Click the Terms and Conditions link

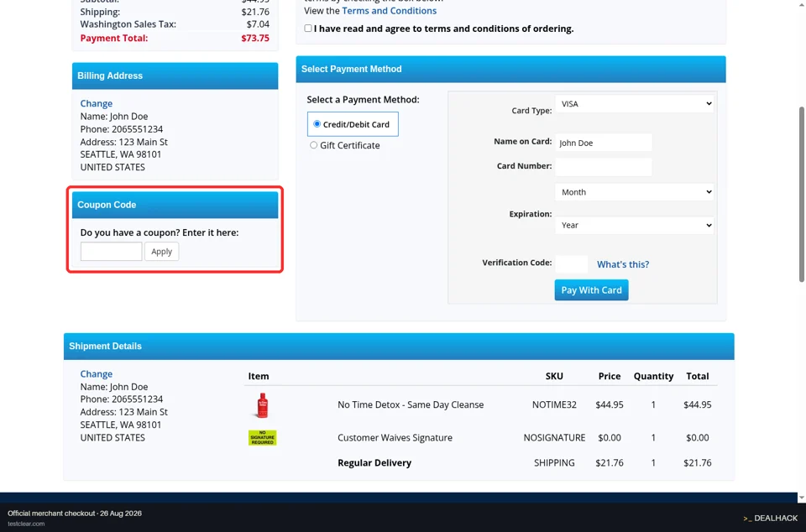coord(389,11)
